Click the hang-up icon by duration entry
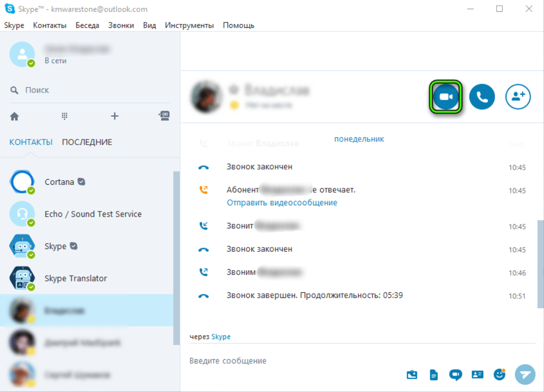The height and width of the screenshot is (392, 544). 204,296
